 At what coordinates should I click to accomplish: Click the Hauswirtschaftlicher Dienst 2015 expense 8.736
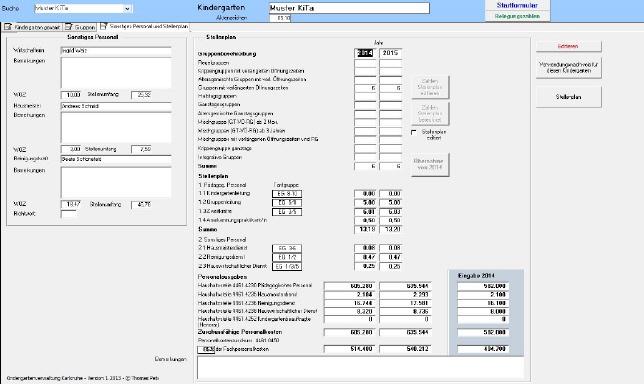(x=405, y=312)
